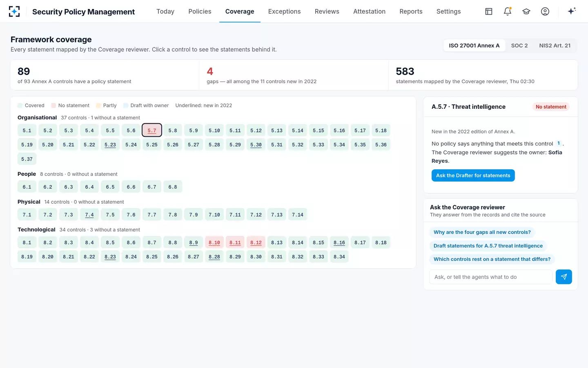Click the No statement status badge

[x=551, y=107]
